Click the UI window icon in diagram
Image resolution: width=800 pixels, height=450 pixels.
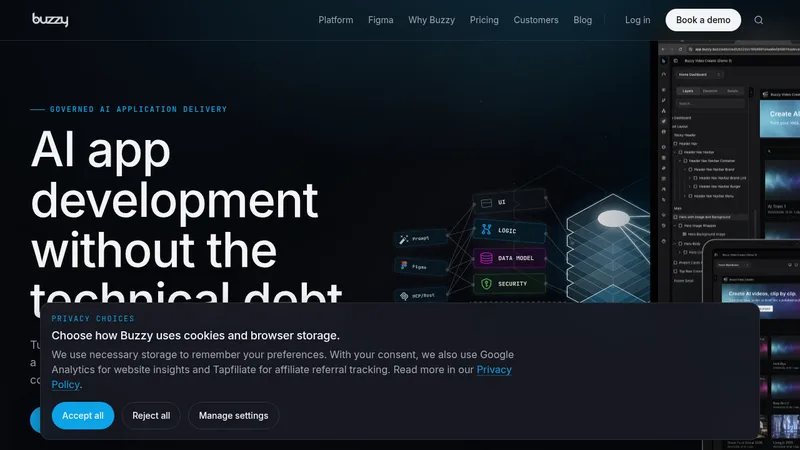click(x=486, y=203)
